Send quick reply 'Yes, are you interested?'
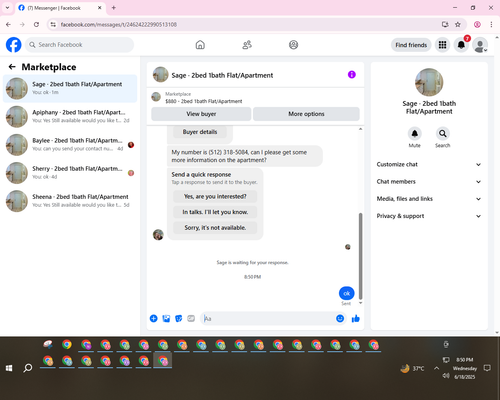Screen dimensions: 500x400 click(215, 197)
